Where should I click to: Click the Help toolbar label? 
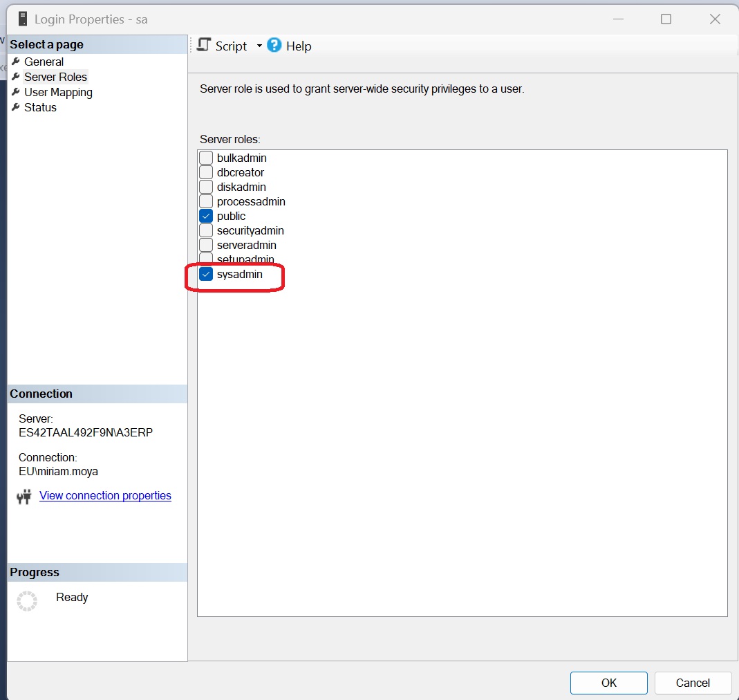[x=299, y=46]
